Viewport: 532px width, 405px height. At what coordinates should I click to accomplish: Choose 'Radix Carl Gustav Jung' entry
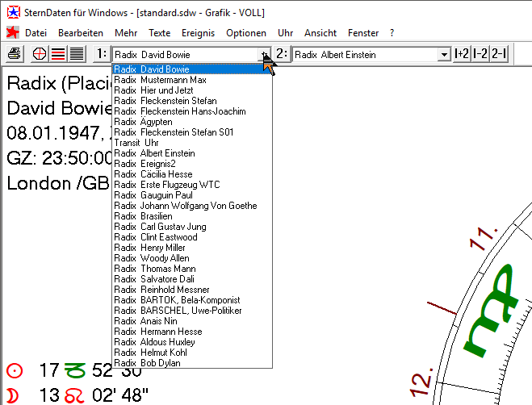coord(192,227)
